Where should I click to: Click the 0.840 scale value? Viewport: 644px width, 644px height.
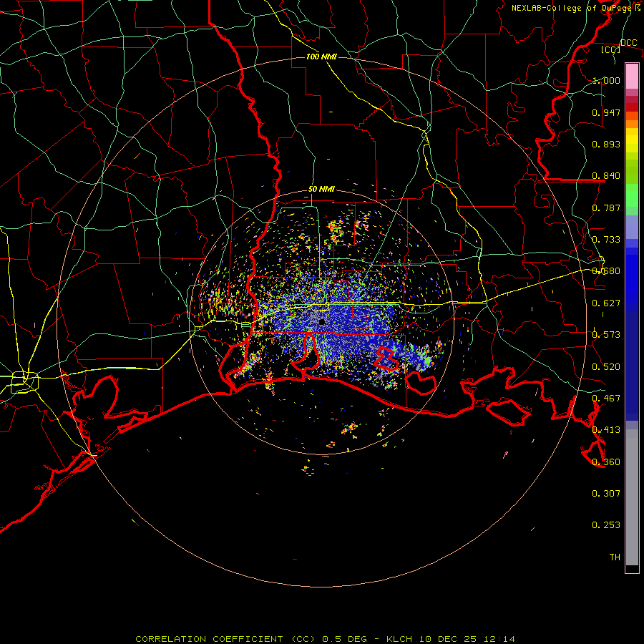pos(606,176)
